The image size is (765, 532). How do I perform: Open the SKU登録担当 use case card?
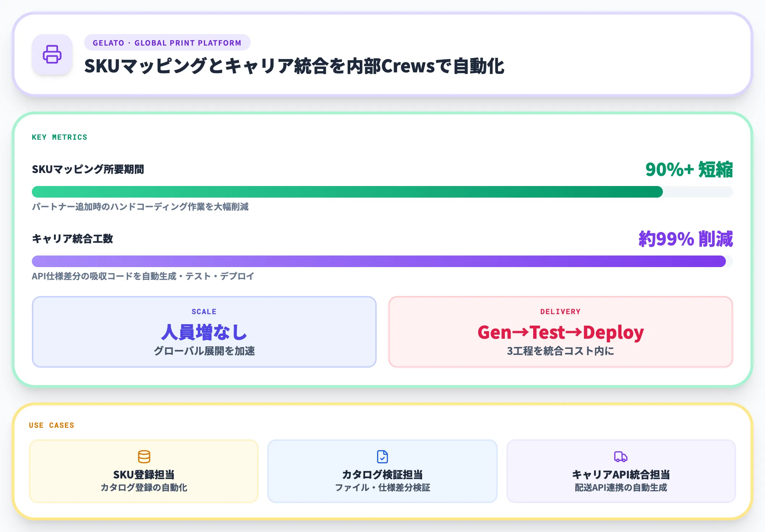(144, 471)
